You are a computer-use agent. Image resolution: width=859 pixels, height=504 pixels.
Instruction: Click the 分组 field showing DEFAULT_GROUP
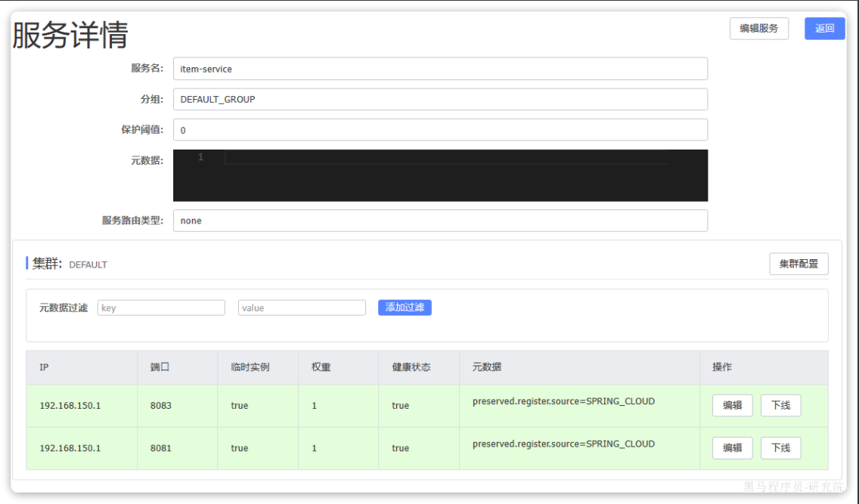pos(440,100)
